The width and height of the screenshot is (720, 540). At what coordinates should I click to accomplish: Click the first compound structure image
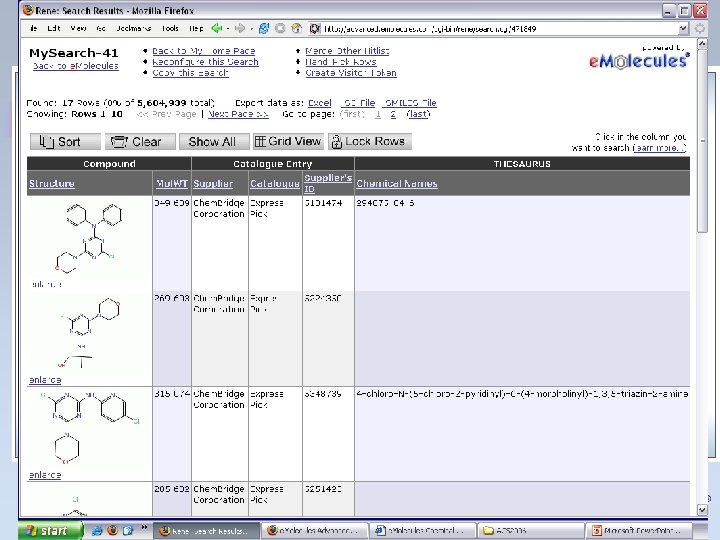point(90,238)
